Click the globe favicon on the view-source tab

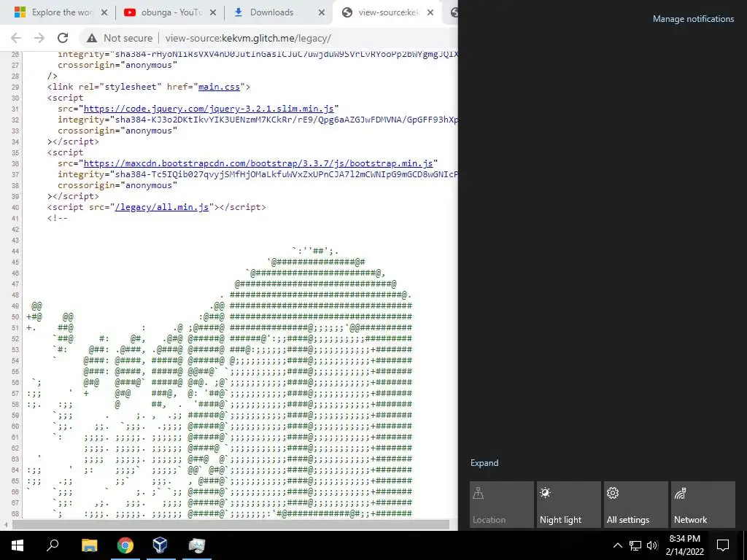pyautogui.click(x=347, y=12)
